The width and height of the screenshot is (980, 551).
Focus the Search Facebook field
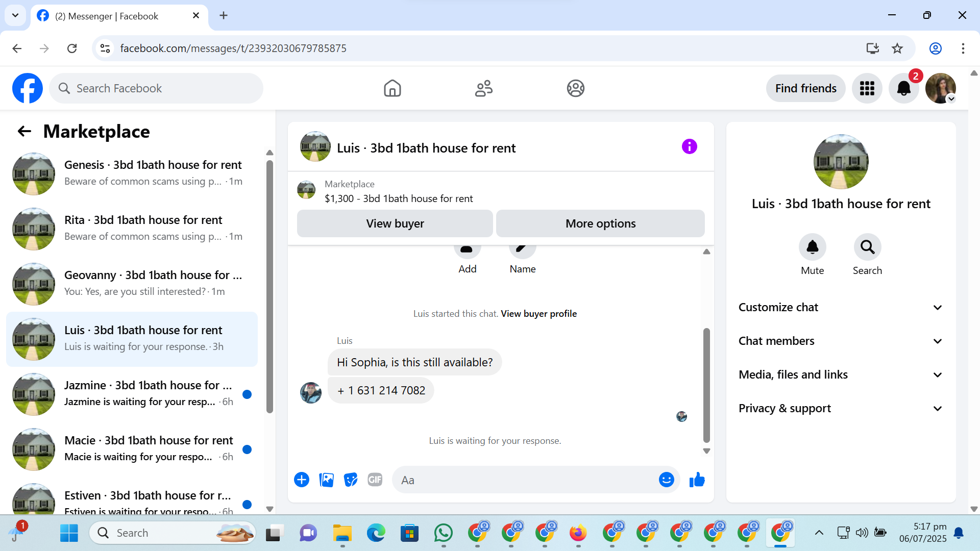[156, 88]
